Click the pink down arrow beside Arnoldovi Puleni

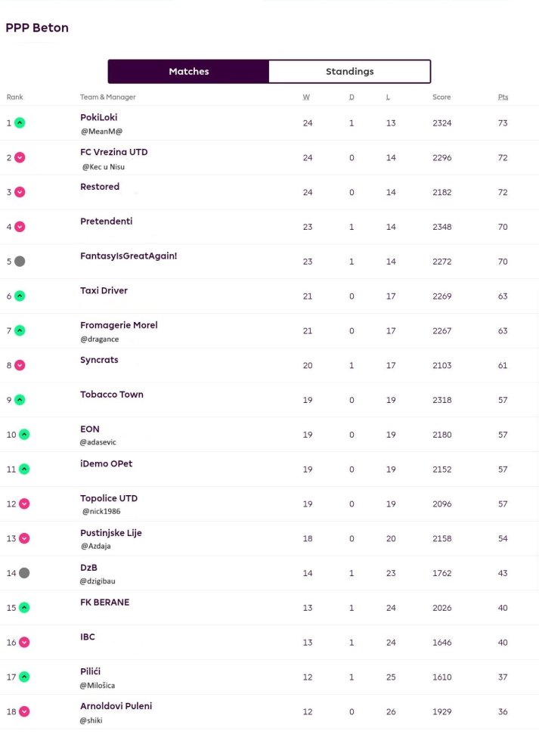pos(24,711)
